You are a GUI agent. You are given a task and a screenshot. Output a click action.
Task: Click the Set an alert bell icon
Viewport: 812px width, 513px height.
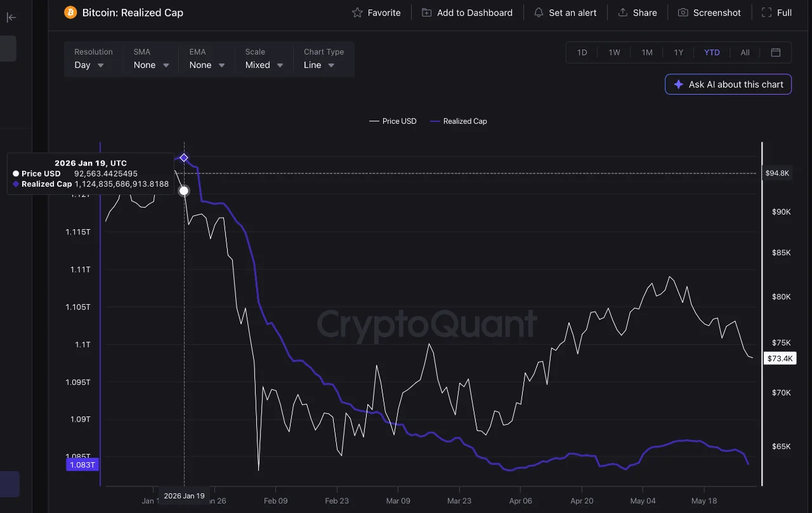(539, 13)
